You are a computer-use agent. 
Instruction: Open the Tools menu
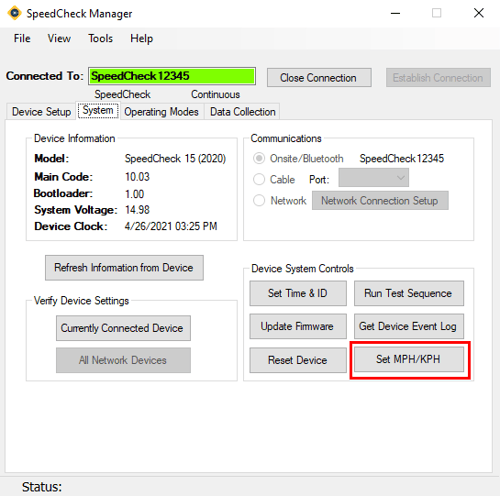point(100,38)
